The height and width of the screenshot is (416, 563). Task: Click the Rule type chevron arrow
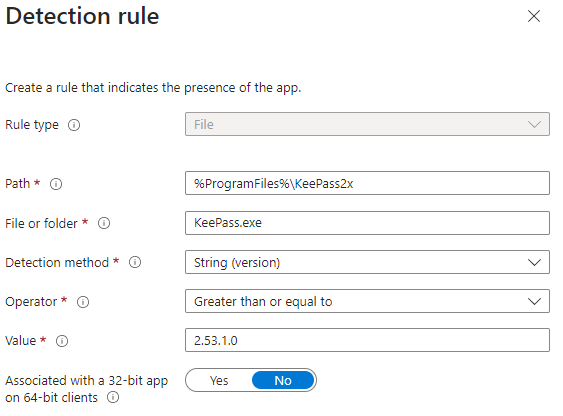coord(534,125)
